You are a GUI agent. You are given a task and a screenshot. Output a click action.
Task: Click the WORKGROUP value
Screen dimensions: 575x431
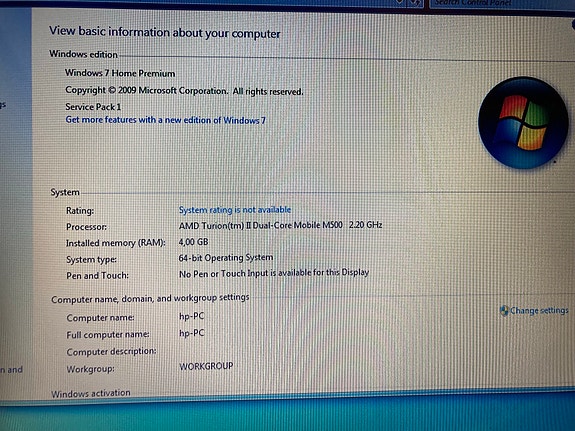coord(206,366)
